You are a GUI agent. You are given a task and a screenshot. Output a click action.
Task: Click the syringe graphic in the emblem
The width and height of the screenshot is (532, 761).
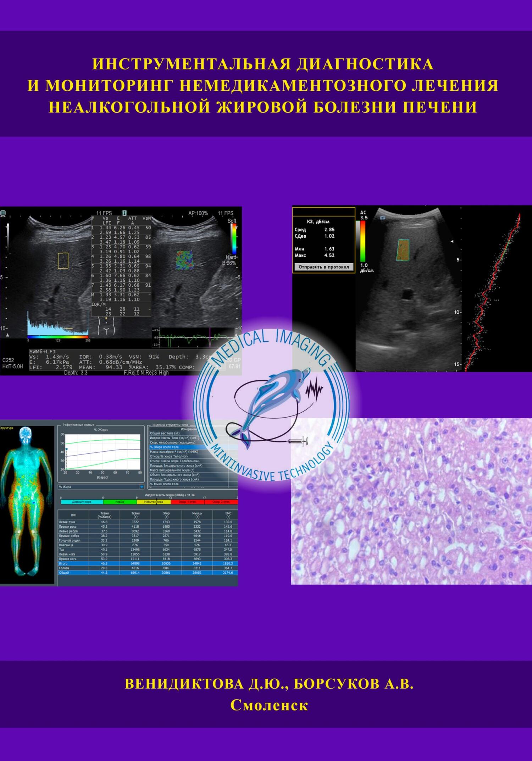pyautogui.click(x=298, y=442)
